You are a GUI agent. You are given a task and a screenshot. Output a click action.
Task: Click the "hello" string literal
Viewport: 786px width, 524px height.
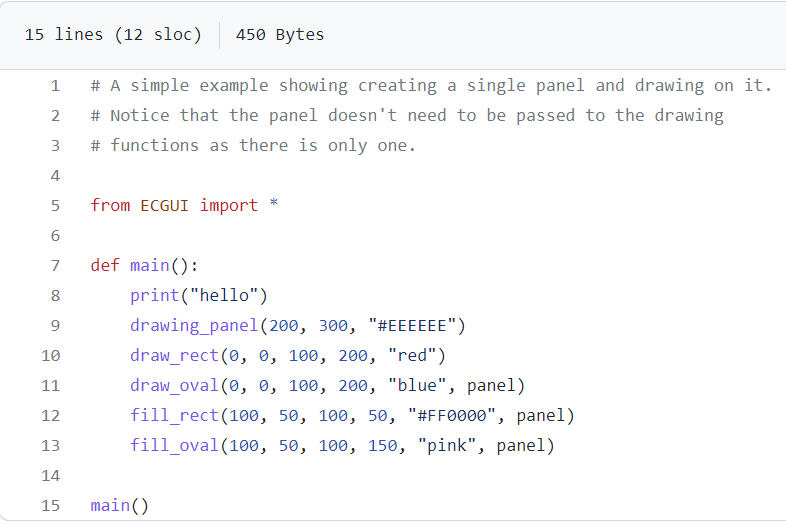(x=224, y=296)
